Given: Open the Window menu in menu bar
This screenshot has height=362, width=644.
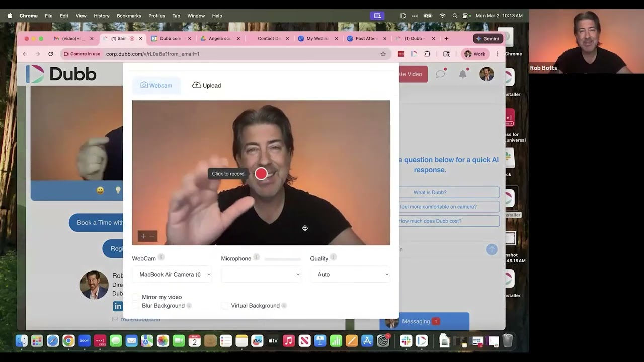Looking at the screenshot, I should coord(196,16).
